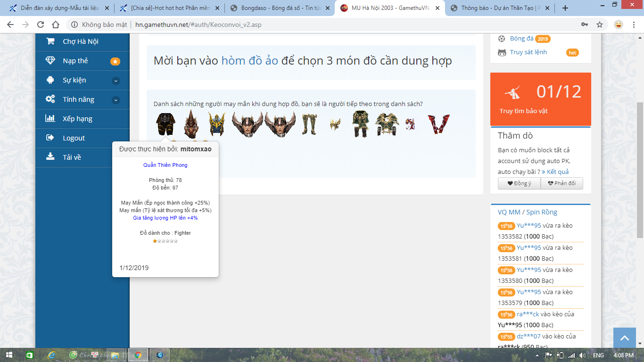Click the red wings item icon

tap(438, 124)
